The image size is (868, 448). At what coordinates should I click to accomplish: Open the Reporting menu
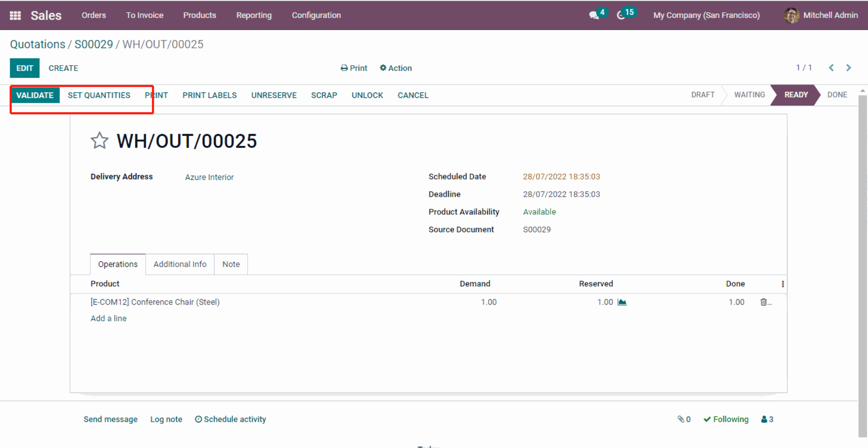pos(254,15)
